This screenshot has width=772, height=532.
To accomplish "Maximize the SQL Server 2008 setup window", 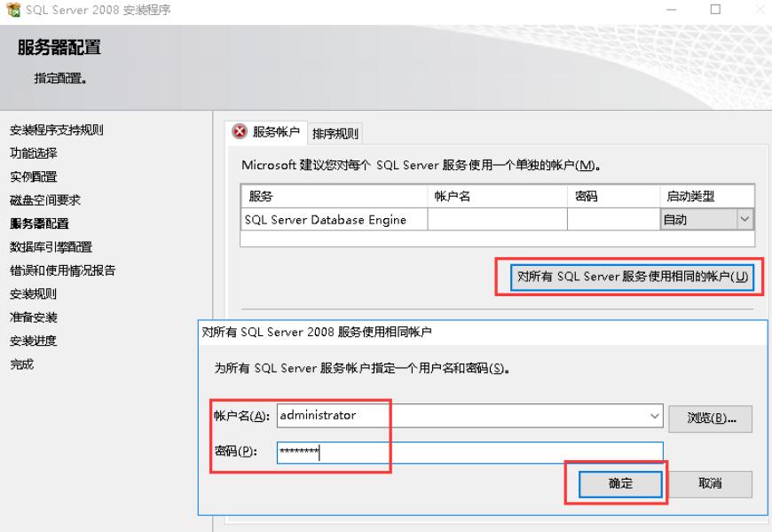I will tap(715, 10).
